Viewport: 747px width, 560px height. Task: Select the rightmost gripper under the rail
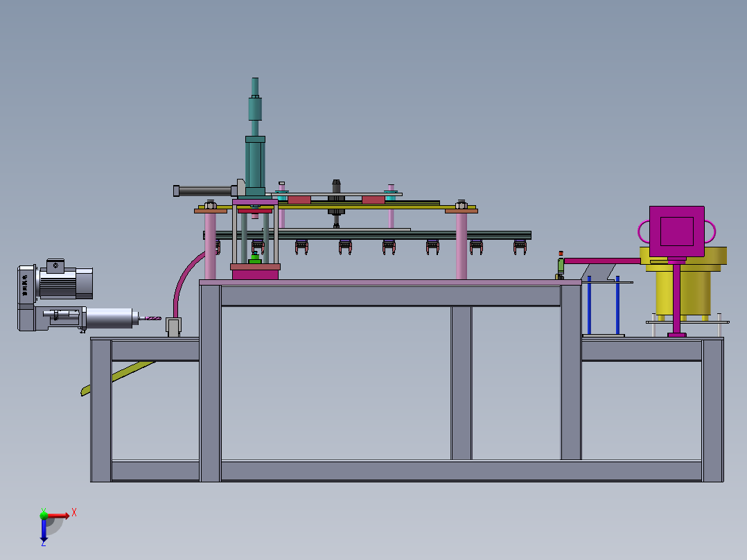click(520, 247)
